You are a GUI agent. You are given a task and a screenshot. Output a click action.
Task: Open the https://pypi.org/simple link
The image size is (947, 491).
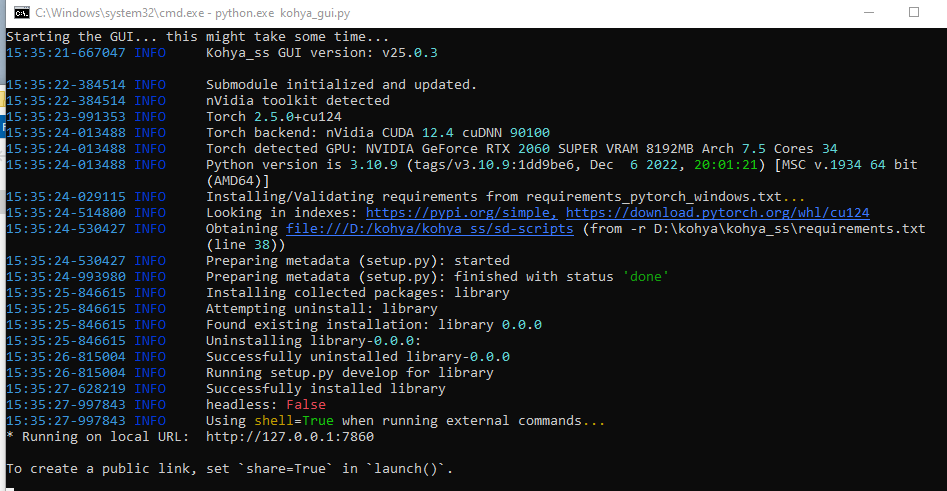[x=461, y=213]
